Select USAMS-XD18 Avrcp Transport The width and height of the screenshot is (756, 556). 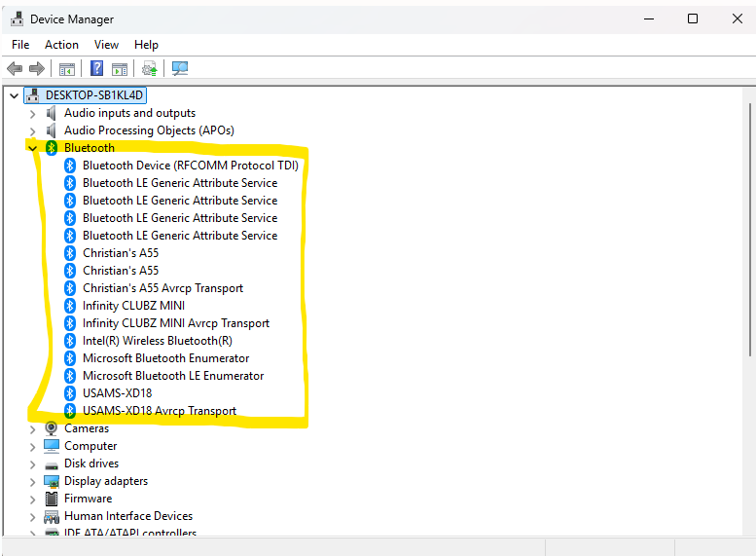(x=160, y=411)
